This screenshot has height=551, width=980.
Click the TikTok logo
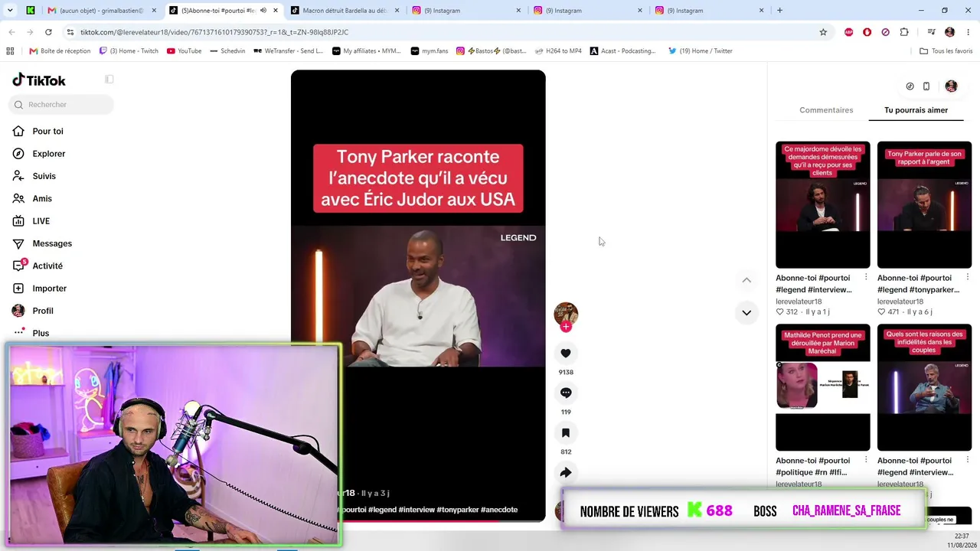(x=39, y=80)
